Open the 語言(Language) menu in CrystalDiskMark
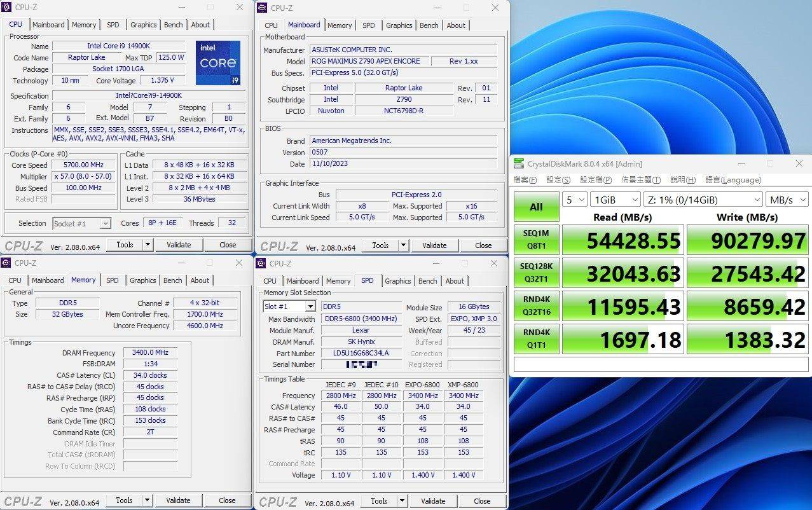This screenshot has height=510, width=812. (x=733, y=180)
